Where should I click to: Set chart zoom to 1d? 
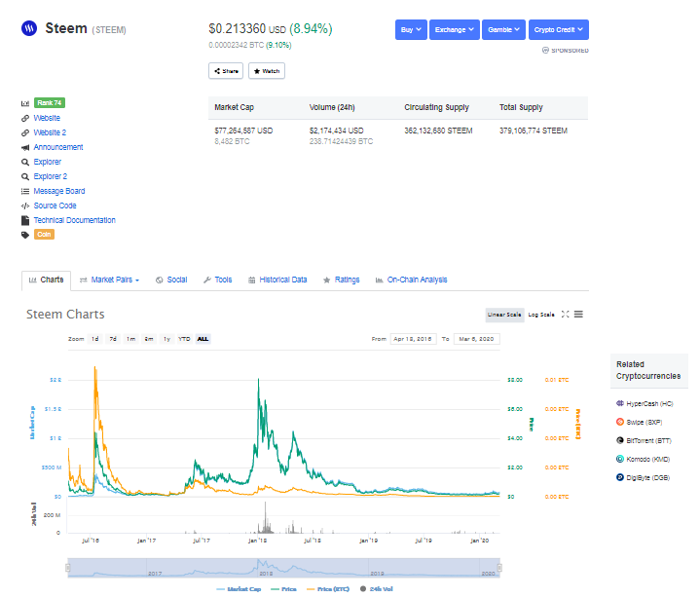click(95, 339)
